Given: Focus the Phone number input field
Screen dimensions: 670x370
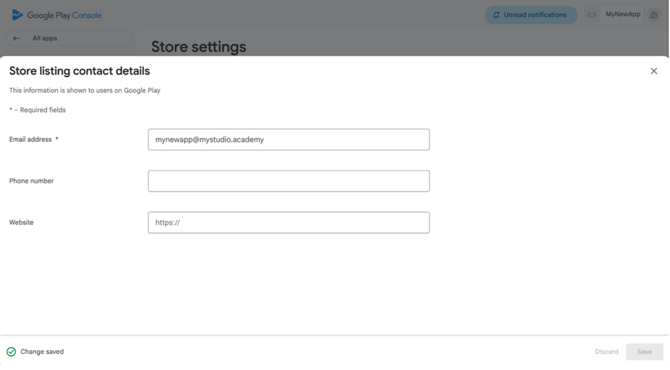Looking at the screenshot, I should (288, 181).
